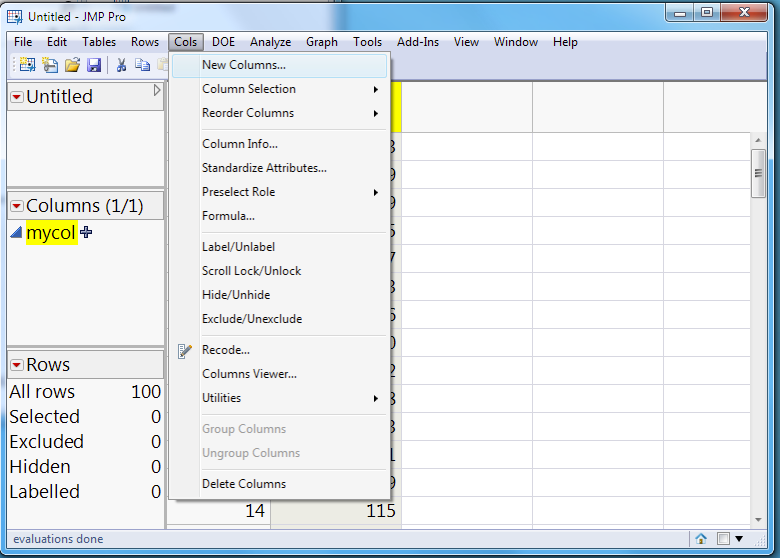Select Label/Unlabel in Cols menu
Image resolution: width=780 pixels, height=558 pixels.
tap(280, 247)
